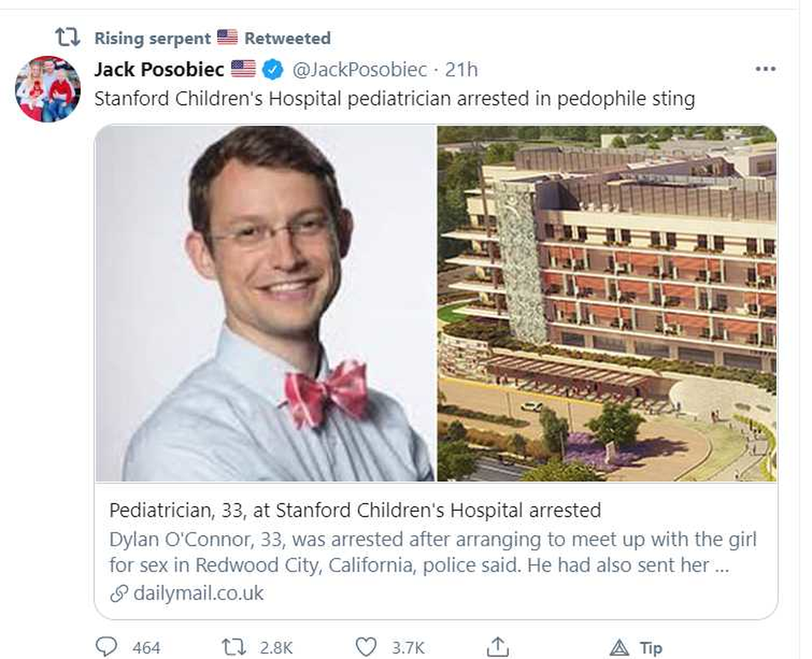Click the Tip triangle icon
The height and width of the screenshot is (659, 812).
pos(619,647)
